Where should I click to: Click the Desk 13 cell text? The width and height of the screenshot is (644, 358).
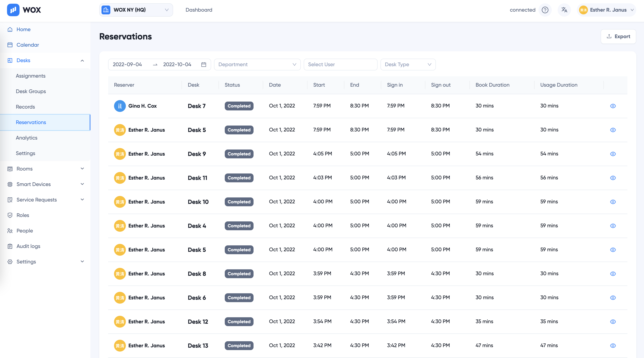198,346
